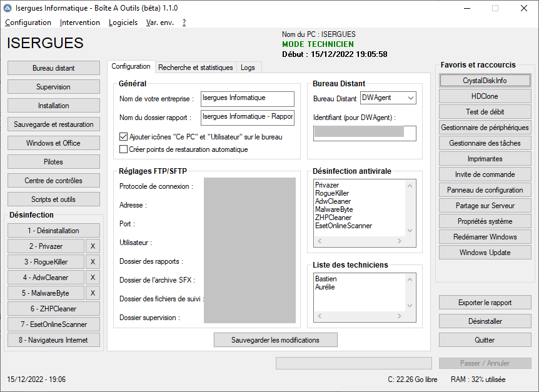Click the X button beside RogueKiller
This screenshot has width=539, height=392.
pyautogui.click(x=93, y=262)
